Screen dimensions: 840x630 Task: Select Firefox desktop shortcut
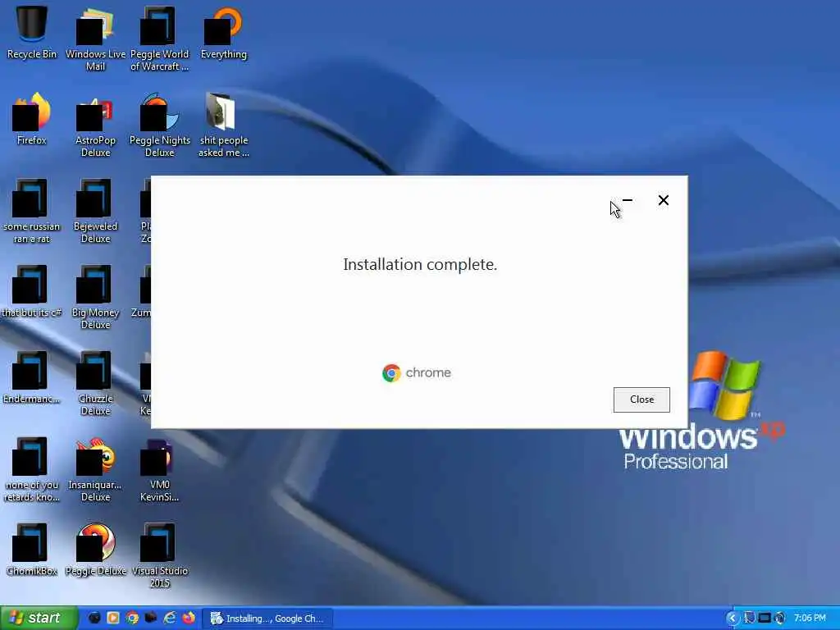click(32, 120)
